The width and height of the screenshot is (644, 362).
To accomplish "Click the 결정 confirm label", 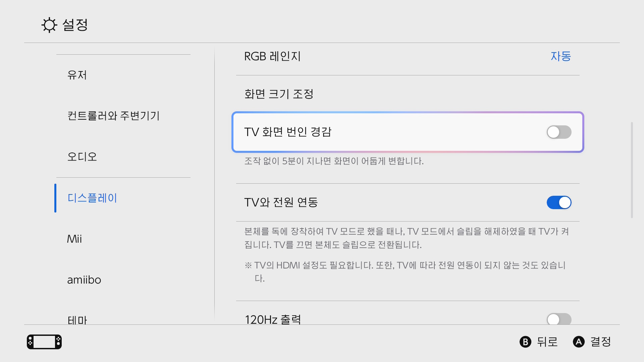I will click(x=601, y=342).
